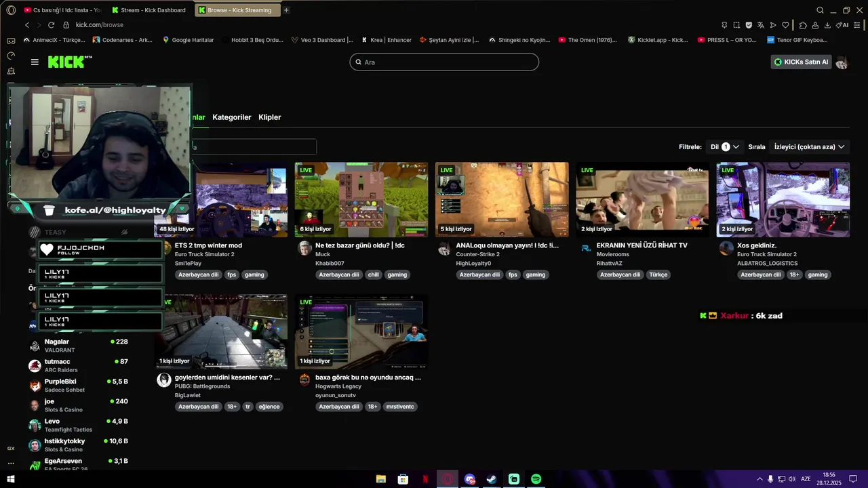Viewport: 868px width, 488px height.
Task: Open the Opera menu logo
Action: (x=11, y=10)
